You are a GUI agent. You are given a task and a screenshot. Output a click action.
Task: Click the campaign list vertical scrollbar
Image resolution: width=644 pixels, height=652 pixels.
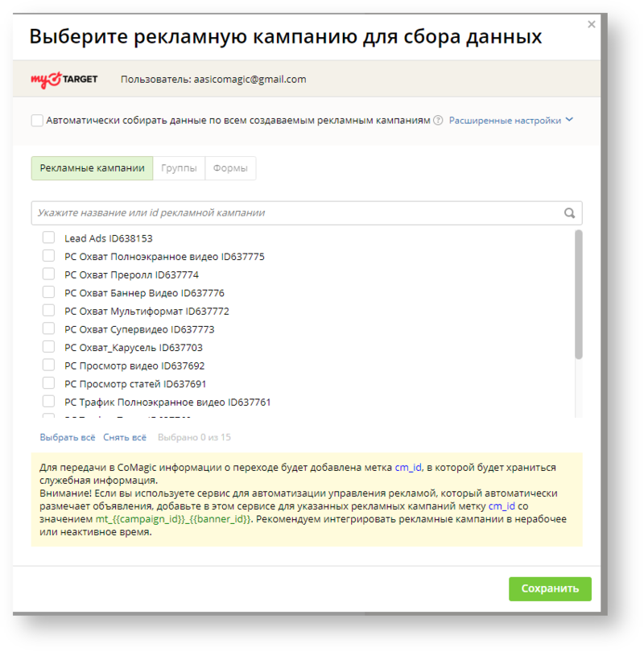[578, 295]
